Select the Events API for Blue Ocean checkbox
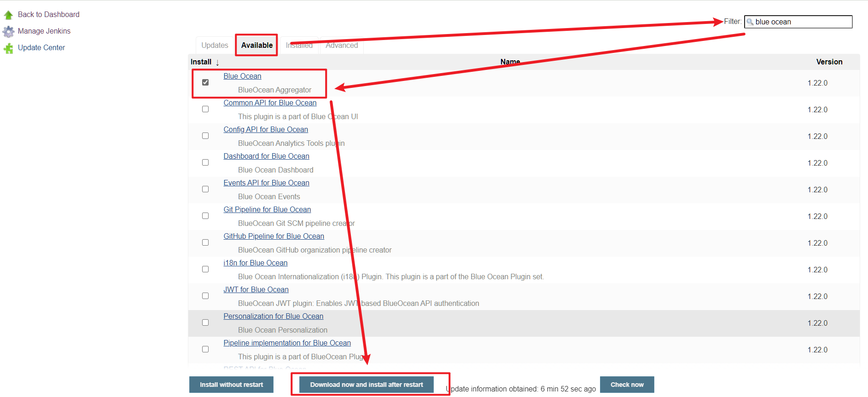This screenshot has height=397, width=868. pos(205,189)
